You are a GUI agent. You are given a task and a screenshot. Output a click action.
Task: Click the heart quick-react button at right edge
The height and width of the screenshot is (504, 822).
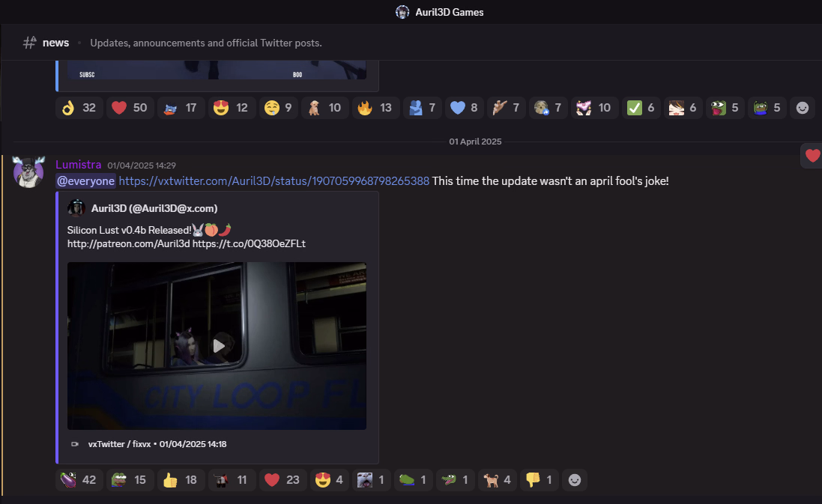(812, 156)
